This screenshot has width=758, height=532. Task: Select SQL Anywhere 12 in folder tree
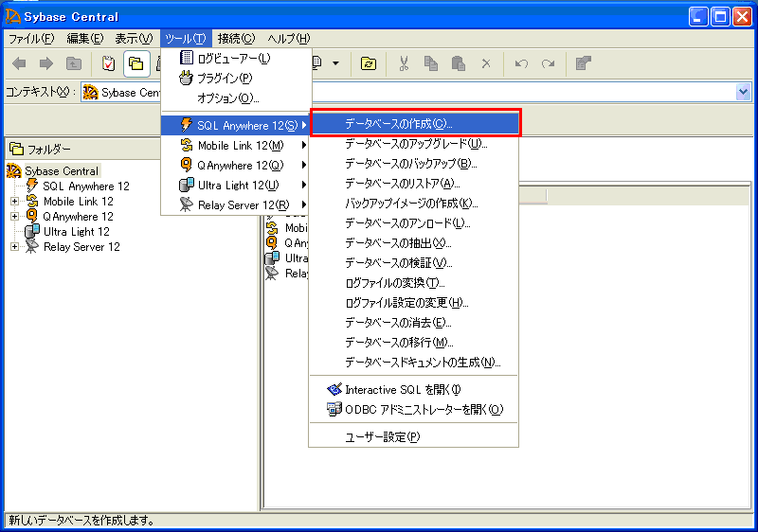click(85, 186)
